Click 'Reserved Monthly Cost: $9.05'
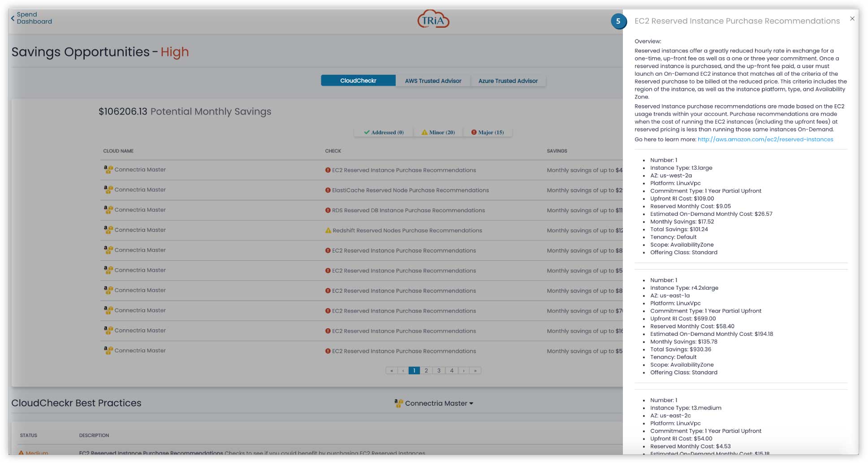868x463 pixels. [x=691, y=206]
